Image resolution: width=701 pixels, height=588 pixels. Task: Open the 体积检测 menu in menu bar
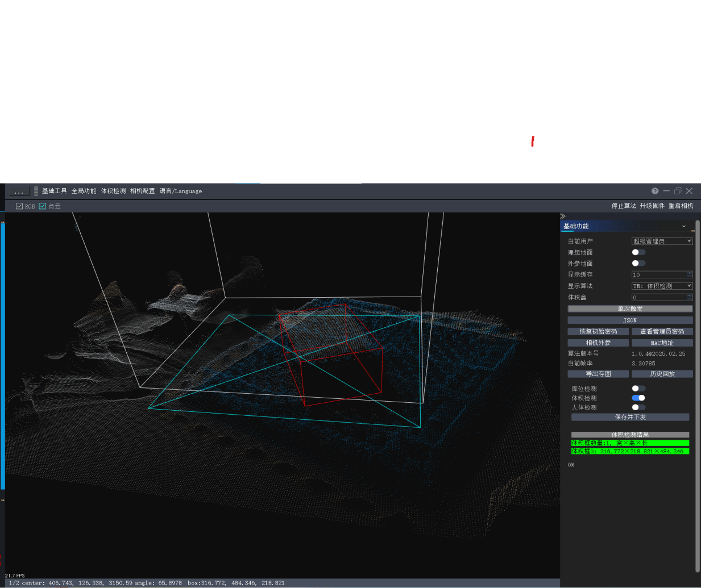click(x=113, y=191)
